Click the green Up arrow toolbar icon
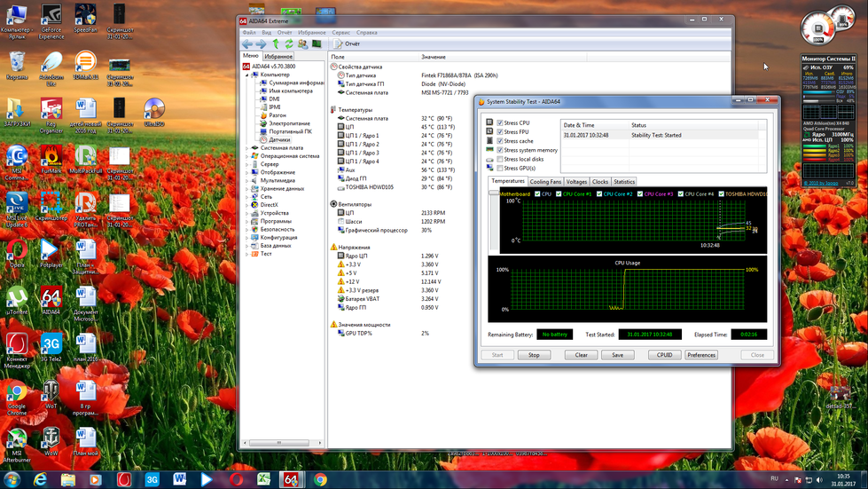868x489 pixels. (x=276, y=43)
